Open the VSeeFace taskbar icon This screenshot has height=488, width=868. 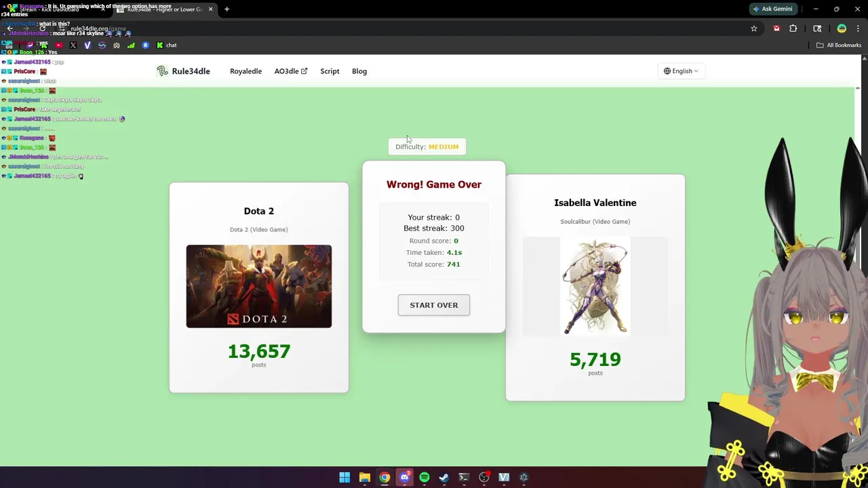click(504, 477)
